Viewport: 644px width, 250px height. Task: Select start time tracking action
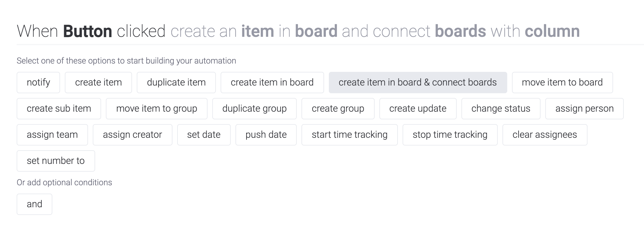349,135
